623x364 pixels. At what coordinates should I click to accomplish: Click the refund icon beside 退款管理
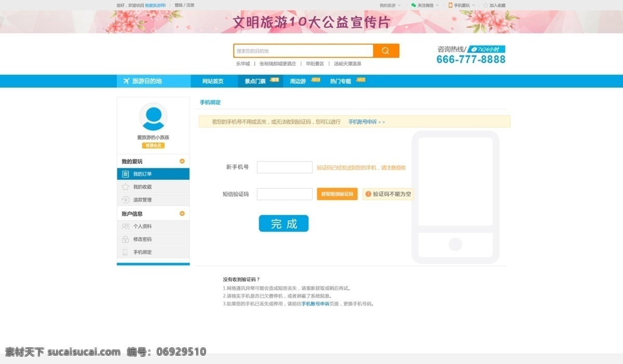coord(125,200)
